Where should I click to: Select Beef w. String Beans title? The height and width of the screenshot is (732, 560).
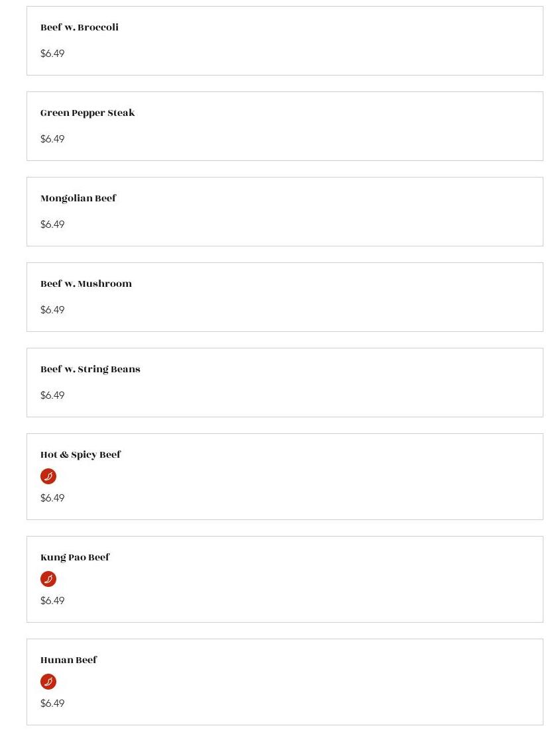click(x=90, y=370)
